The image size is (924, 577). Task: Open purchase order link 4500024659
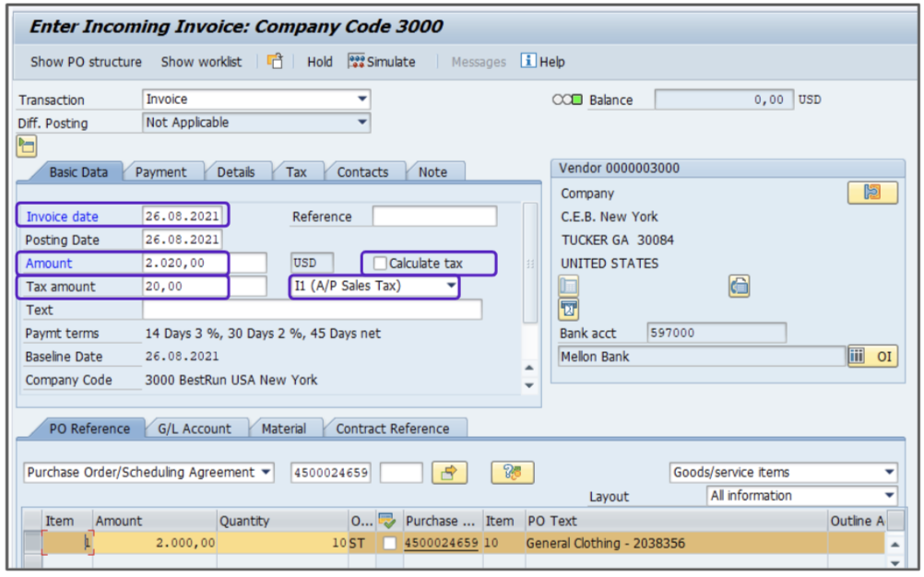click(x=441, y=544)
